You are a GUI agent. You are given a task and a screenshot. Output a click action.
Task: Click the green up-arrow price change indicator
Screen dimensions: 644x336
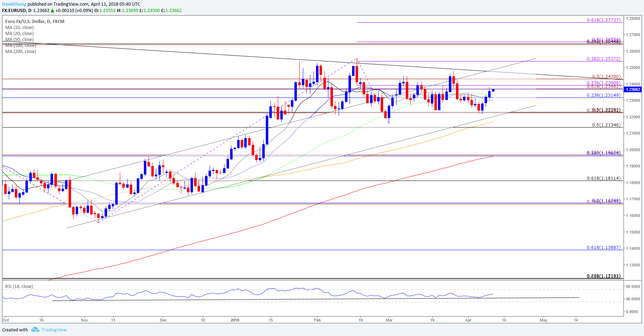[x=53, y=11]
